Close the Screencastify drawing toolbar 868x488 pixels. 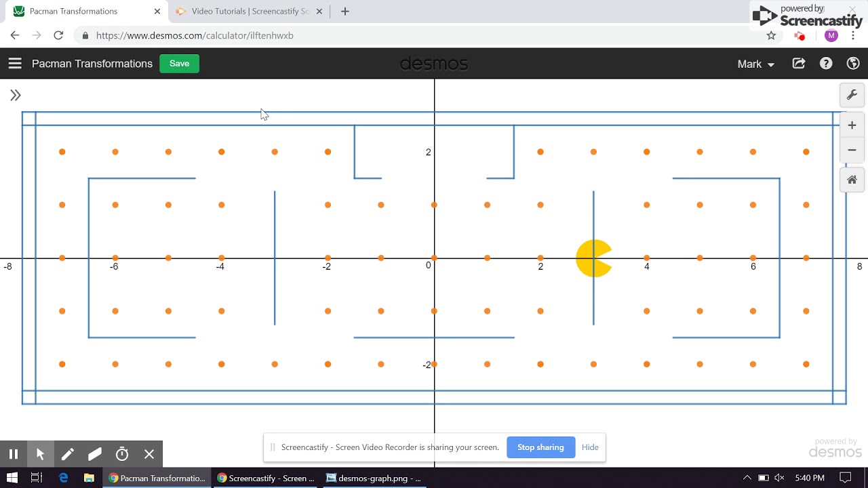pos(149,454)
